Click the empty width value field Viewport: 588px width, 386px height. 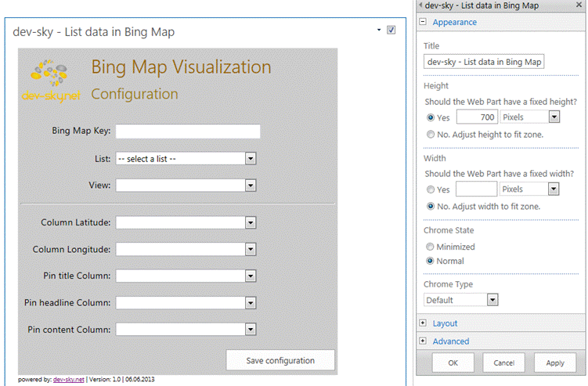pos(477,189)
